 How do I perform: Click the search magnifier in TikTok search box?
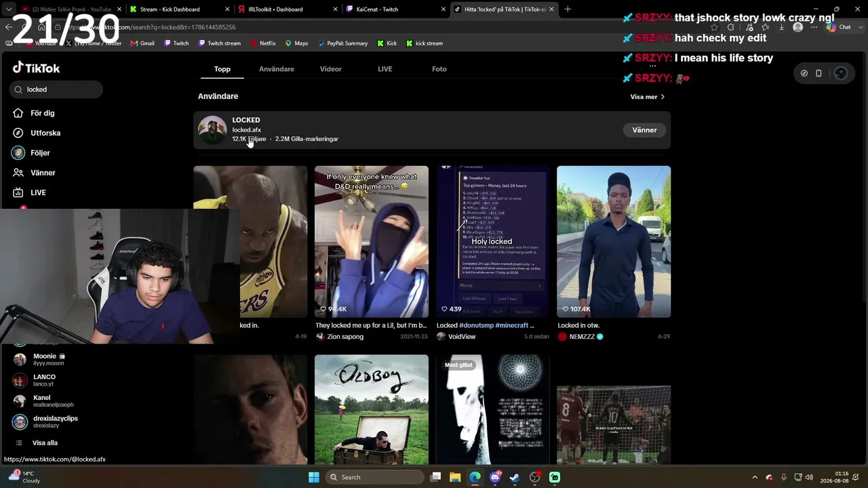[19, 89]
